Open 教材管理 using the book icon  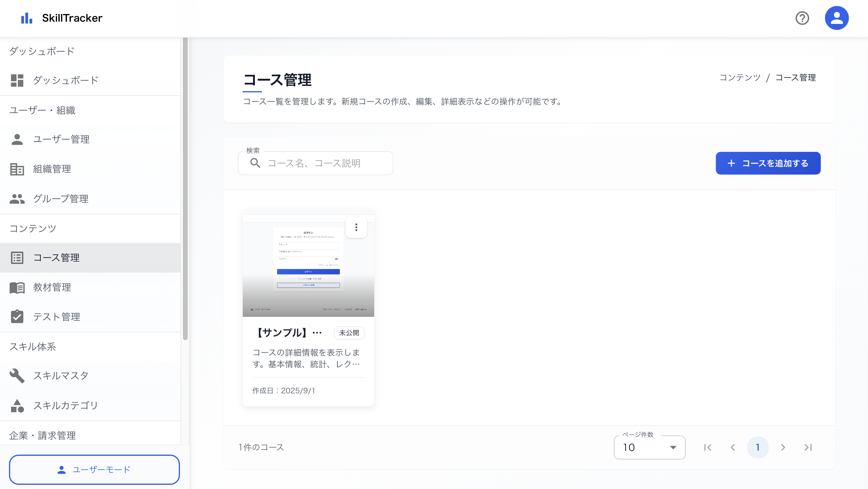click(17, 288)
